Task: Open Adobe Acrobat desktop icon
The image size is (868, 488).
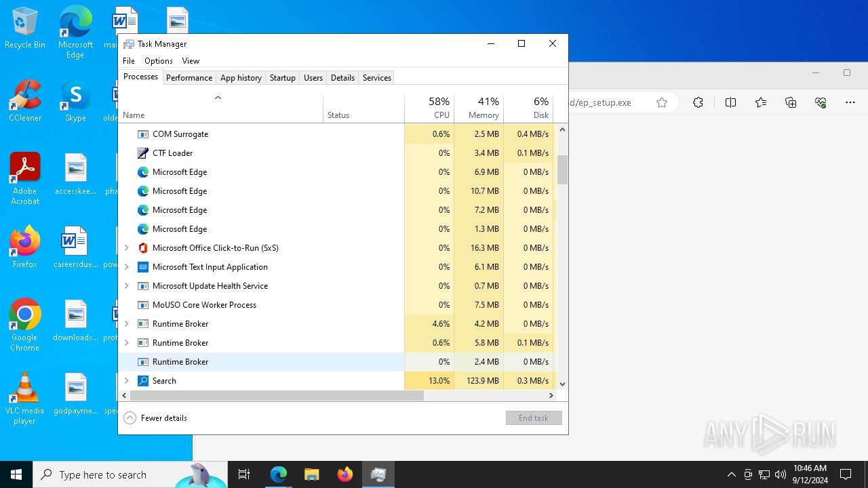Action: 25,179
